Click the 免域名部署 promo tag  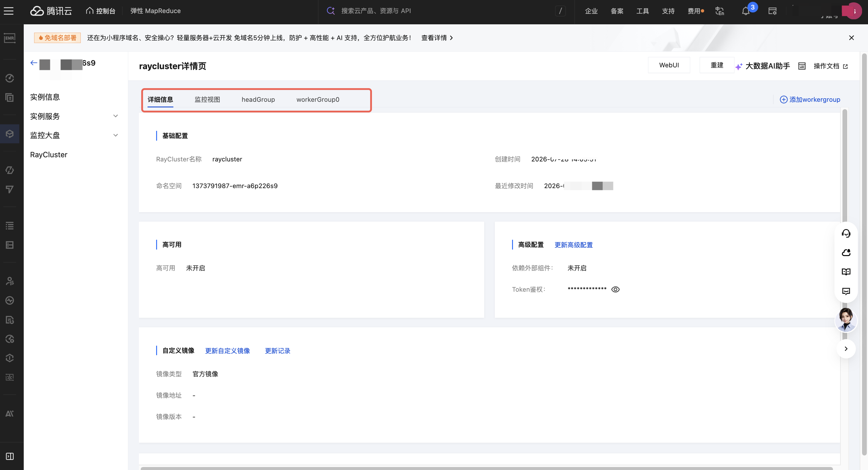[x=57, y=38]
